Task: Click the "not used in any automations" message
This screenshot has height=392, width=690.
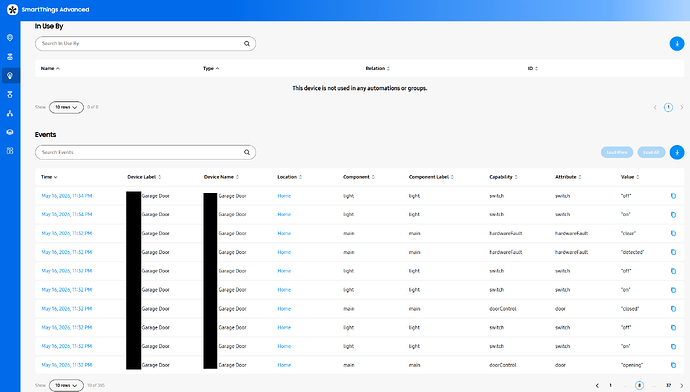Action: (360, 88)
